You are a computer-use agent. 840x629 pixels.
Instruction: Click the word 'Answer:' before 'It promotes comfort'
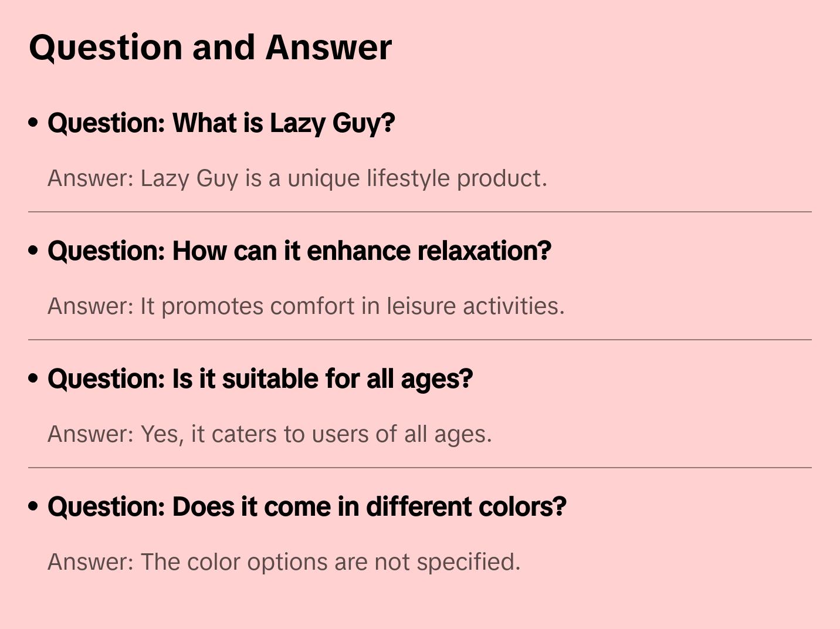91,306
